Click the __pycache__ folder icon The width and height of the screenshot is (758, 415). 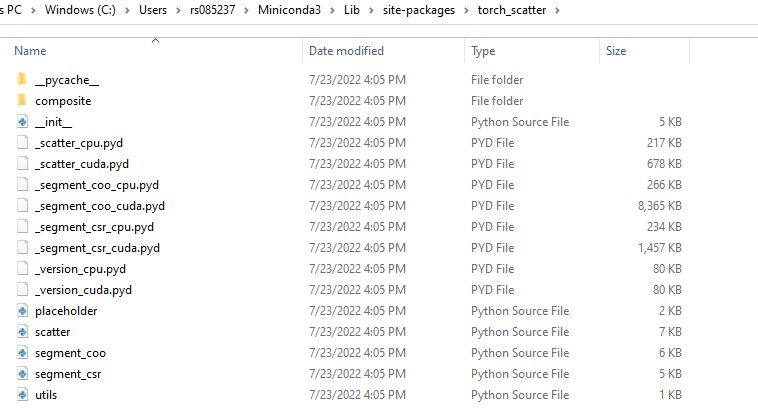23,80
